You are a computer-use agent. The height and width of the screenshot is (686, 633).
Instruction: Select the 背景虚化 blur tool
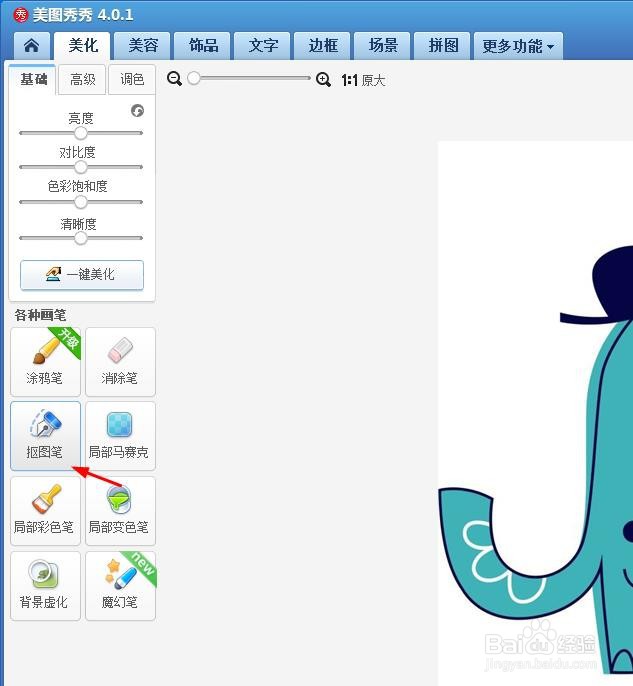coord(45,586)
